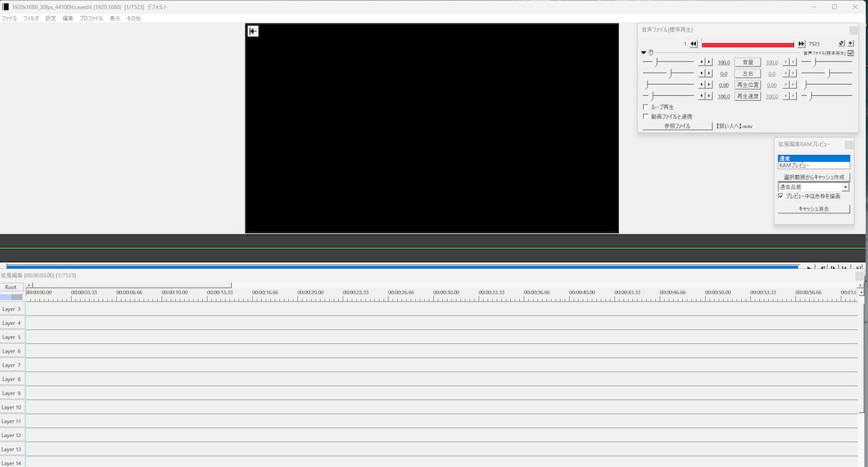The image size is (868, 467).
Task: Click the go-to-start arrow icon on the preview
Action: point(253,31)
